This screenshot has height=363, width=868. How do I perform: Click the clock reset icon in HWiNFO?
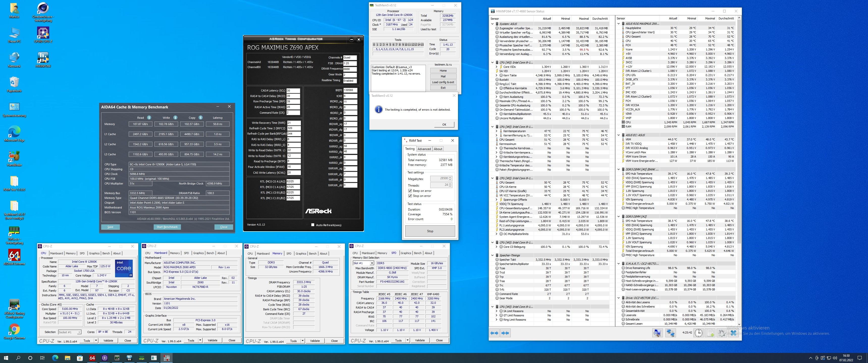pyautogui.click(x=699, y=333)
